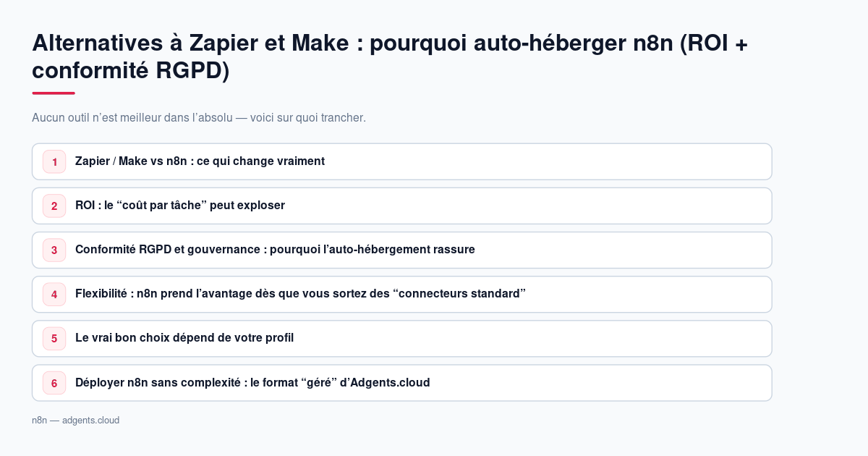Click the number 2 badge icon
Viewport: 868px width, 456px height.
tap(54, 206)
